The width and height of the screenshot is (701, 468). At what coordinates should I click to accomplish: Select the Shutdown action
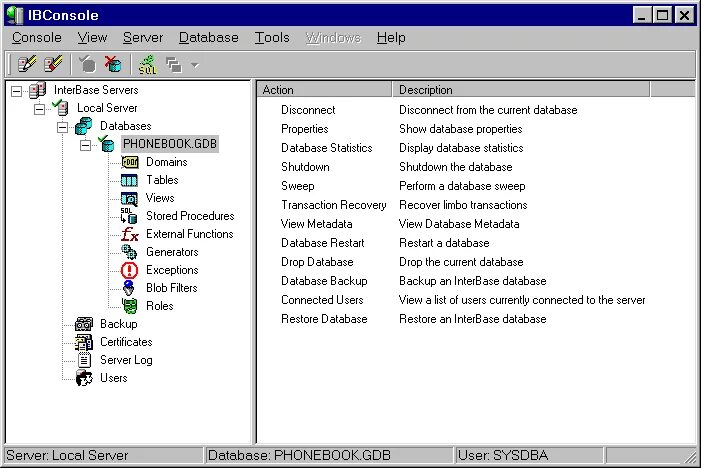pos(305,167)
